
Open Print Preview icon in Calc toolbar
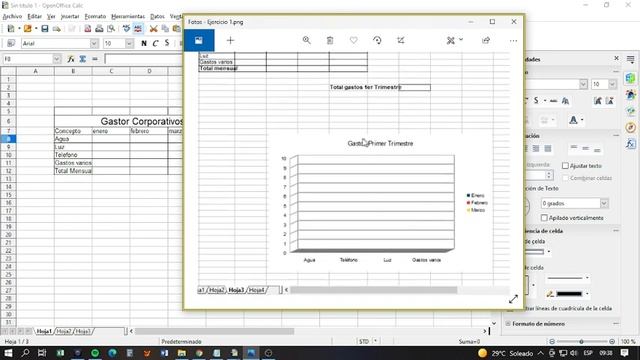pos(111,29)
